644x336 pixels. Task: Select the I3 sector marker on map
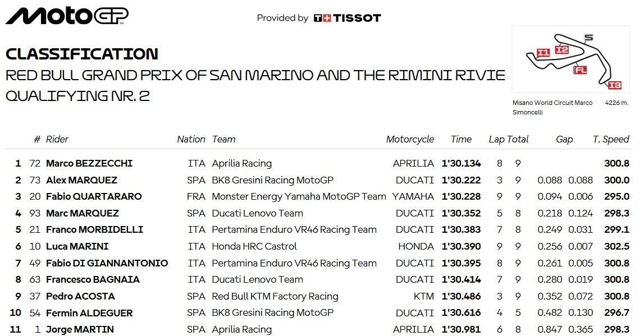[614, 85]
